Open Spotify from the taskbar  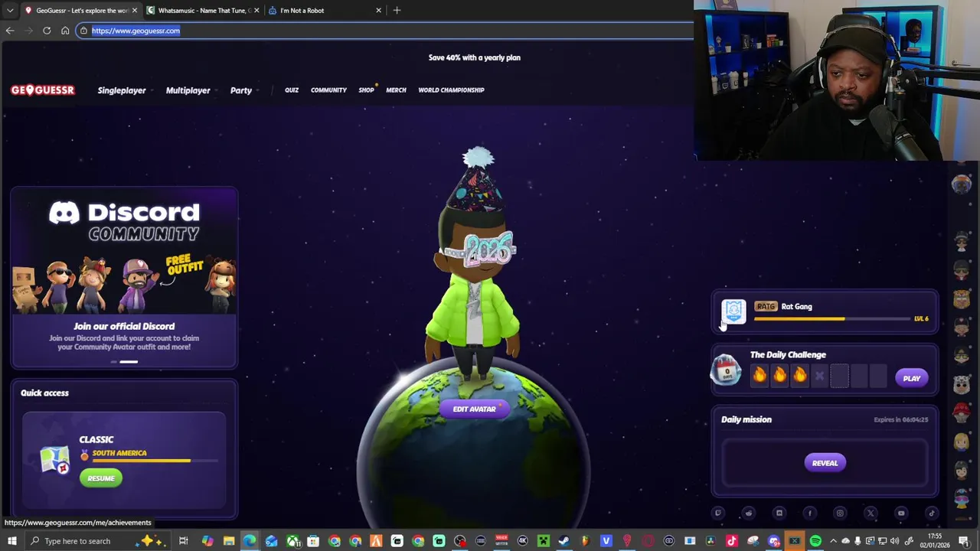click(815, 541)
